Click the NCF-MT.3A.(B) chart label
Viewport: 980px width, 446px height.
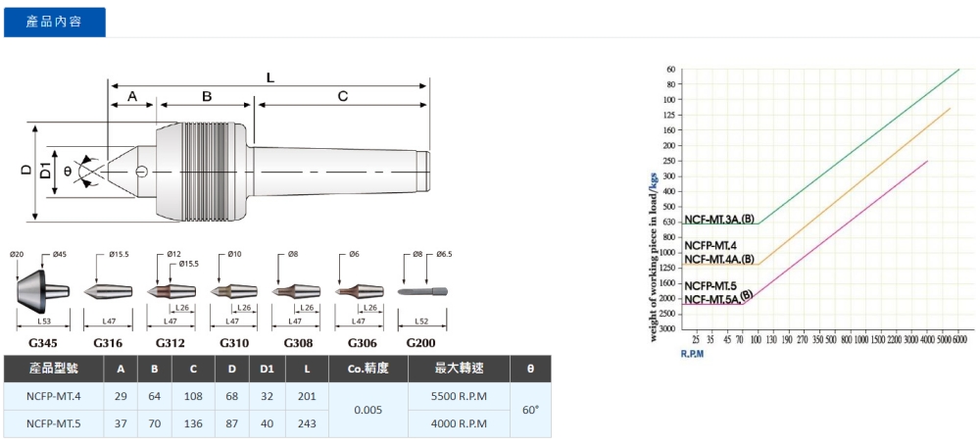719,219
